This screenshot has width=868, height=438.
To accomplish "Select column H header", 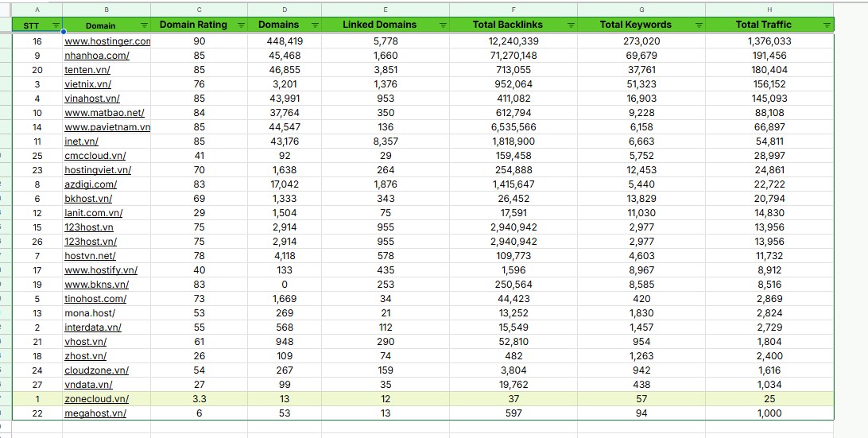I will [769, 10].
